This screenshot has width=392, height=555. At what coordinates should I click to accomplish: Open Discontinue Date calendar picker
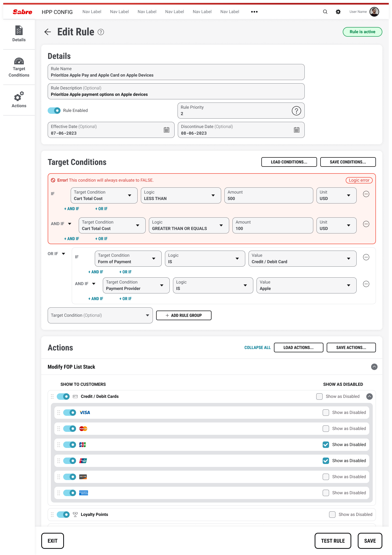pyautogui.click(x=297, y=130)
